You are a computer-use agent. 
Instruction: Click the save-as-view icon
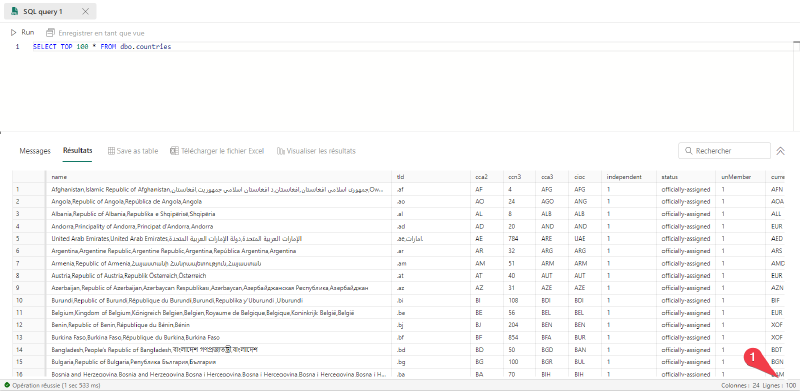[x=50, y=33]
